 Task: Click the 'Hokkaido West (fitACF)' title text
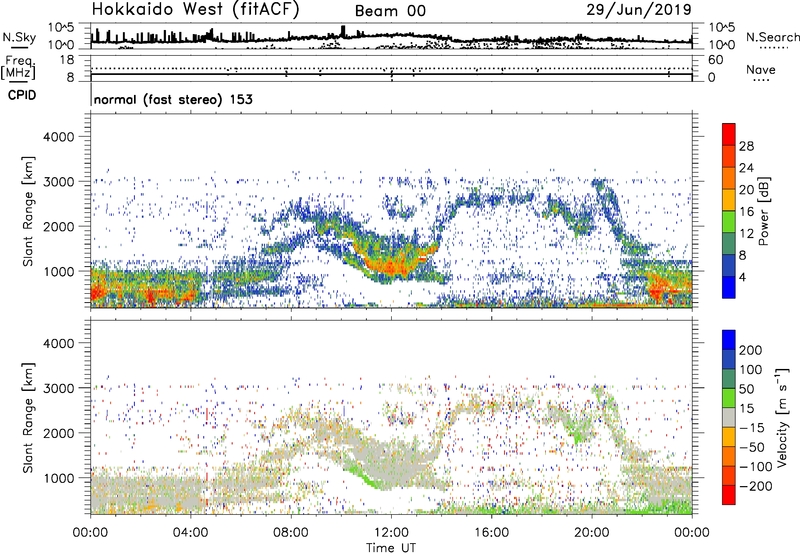(x=195, y=10)
